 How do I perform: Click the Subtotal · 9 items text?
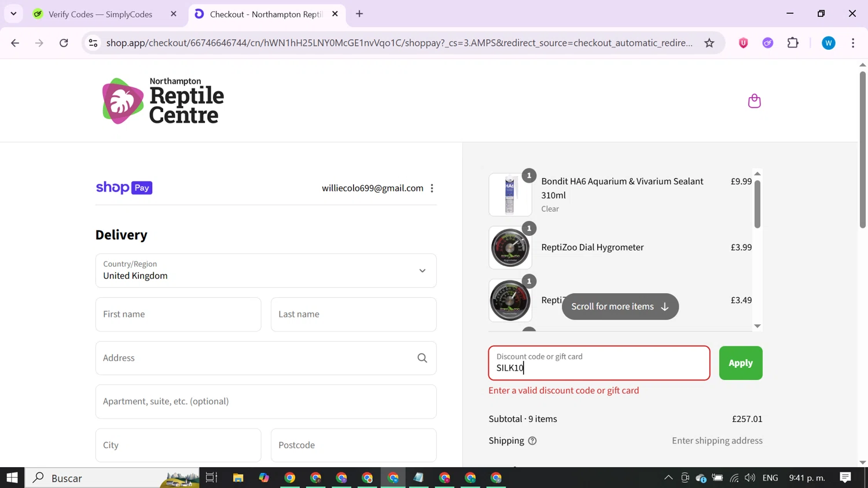coord(523,419)
